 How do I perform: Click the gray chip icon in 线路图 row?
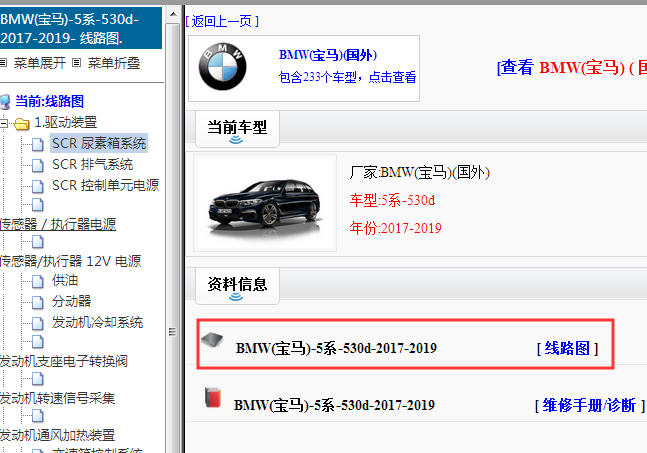[x=212, y=340]
